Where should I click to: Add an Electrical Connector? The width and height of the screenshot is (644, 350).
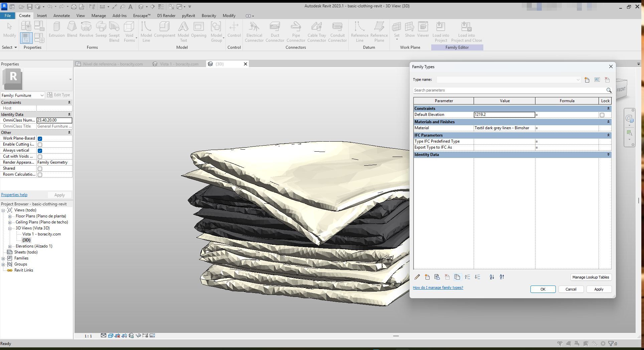pos(254,32)
